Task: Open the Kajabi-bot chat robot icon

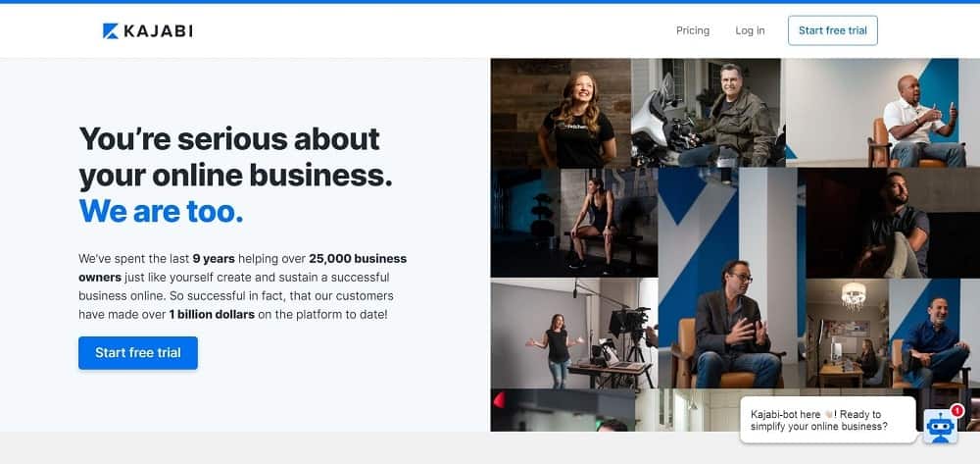Action: [x=940, y=427]
